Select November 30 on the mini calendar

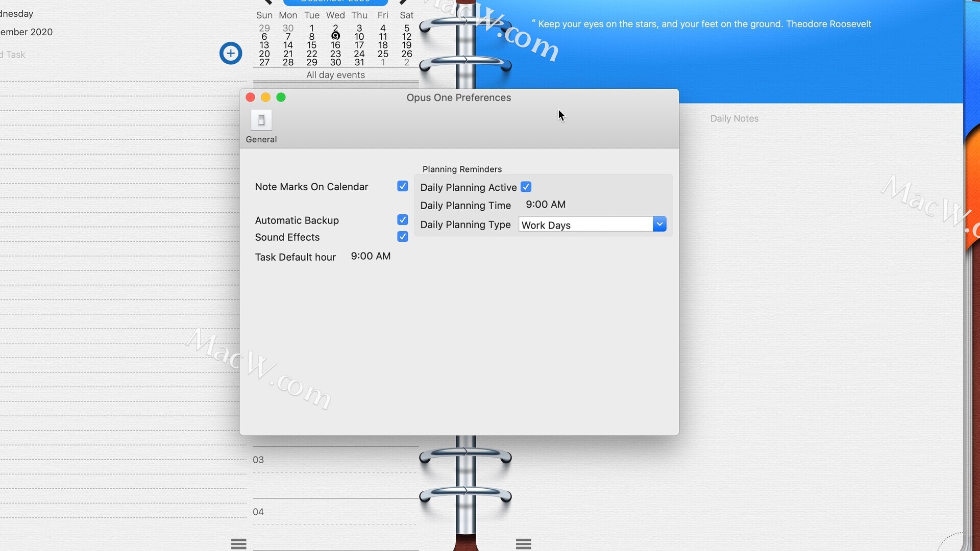(x=288, y=28)
